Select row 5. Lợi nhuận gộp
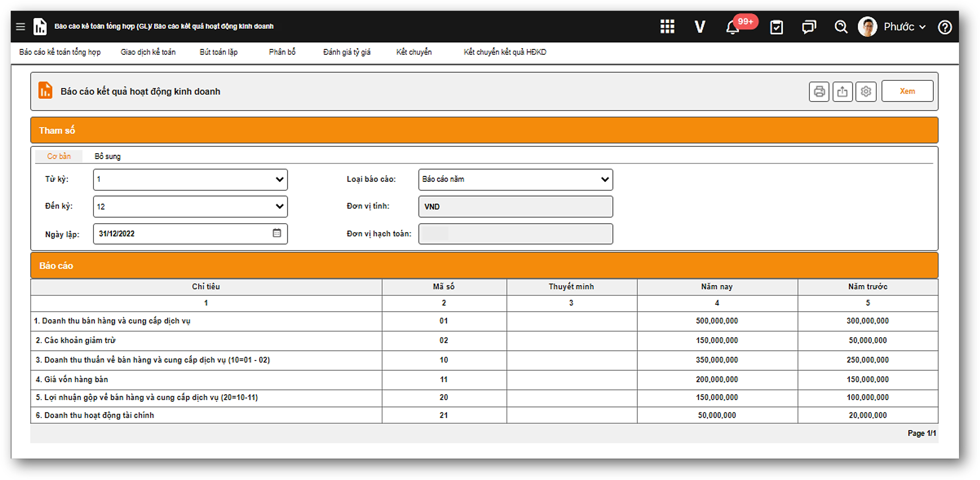This screenshot has width=980, height=480. (x=484, y=398)
